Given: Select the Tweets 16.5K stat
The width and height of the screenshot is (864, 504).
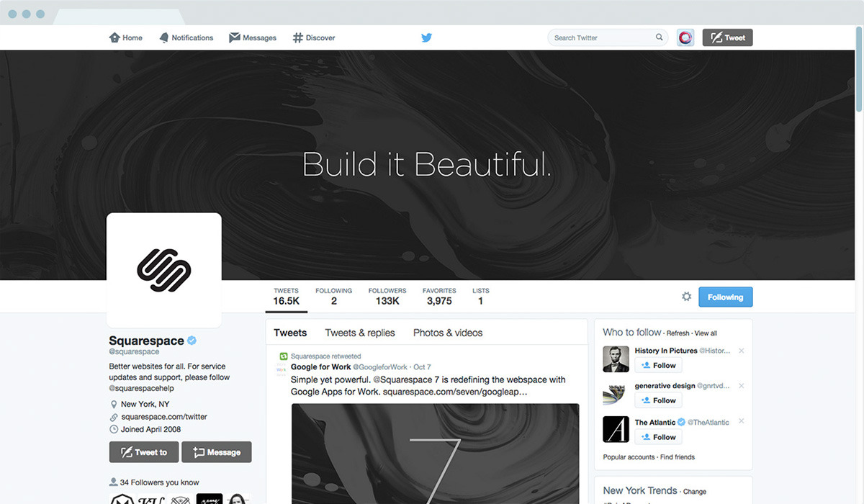Looking at the screenshot, I should point(286,297).
